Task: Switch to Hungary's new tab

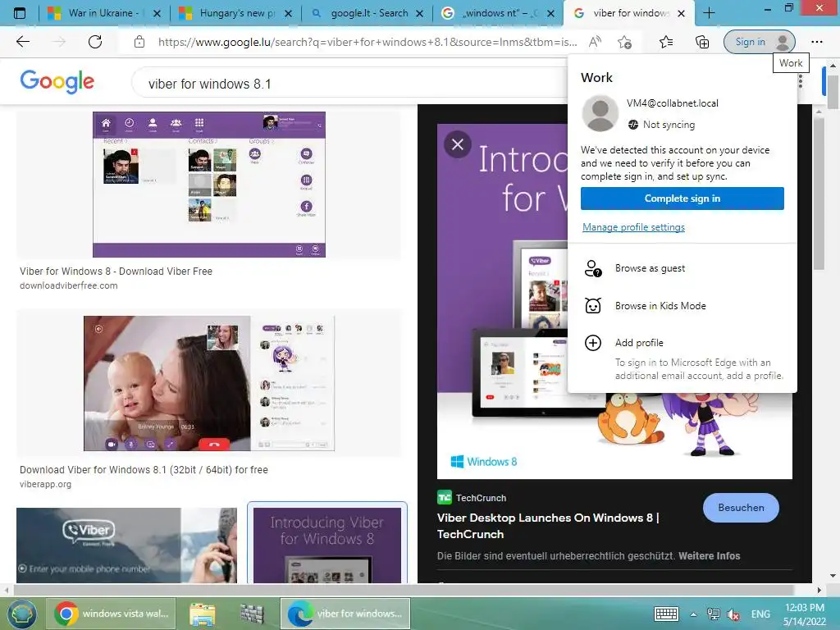Action: point(235,13)
